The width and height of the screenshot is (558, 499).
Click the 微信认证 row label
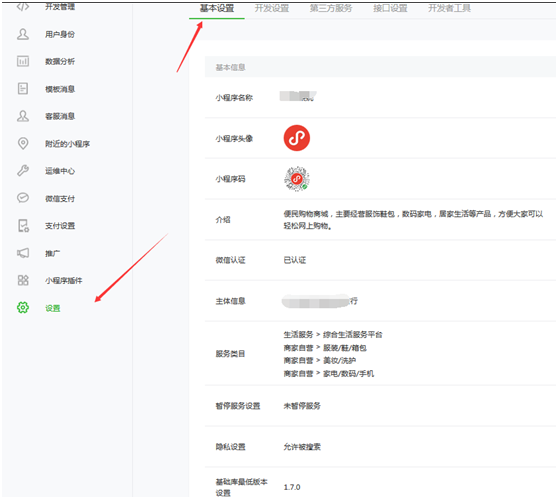click(230, 260)
